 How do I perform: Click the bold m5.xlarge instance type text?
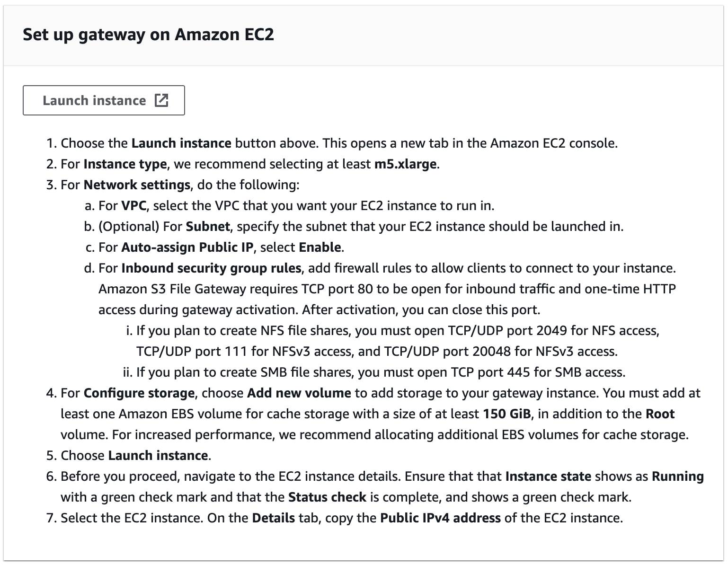click(x=405, y=164)
